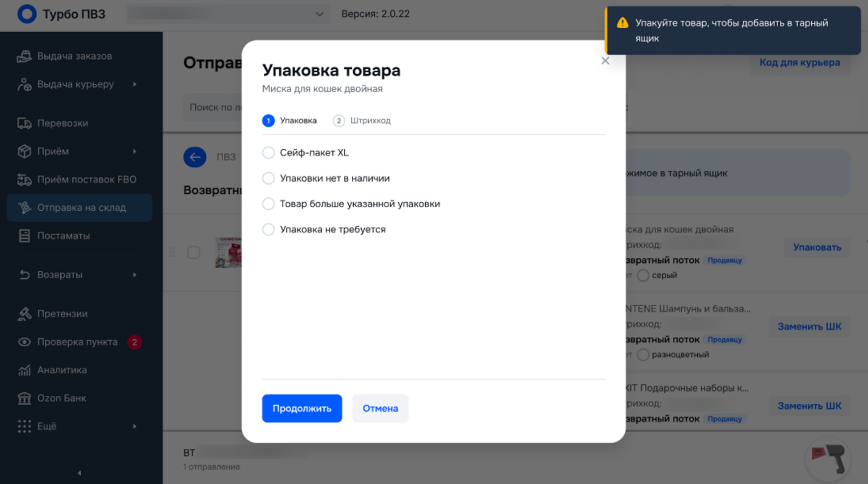Click the Перевозки truck icon
The width and height of the screenshot is (868, 484).
click(x=24, y=123)
